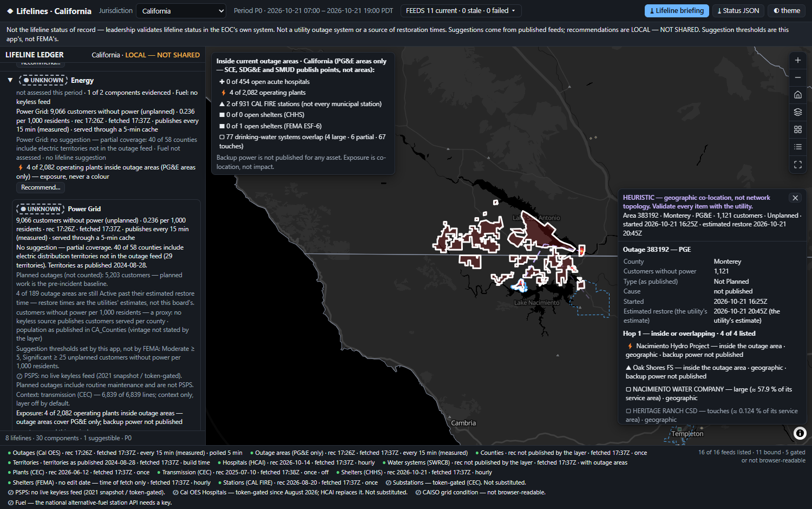
Task: Click the 'Hospitals (HCAI)' feed entry
Action: 296,462
